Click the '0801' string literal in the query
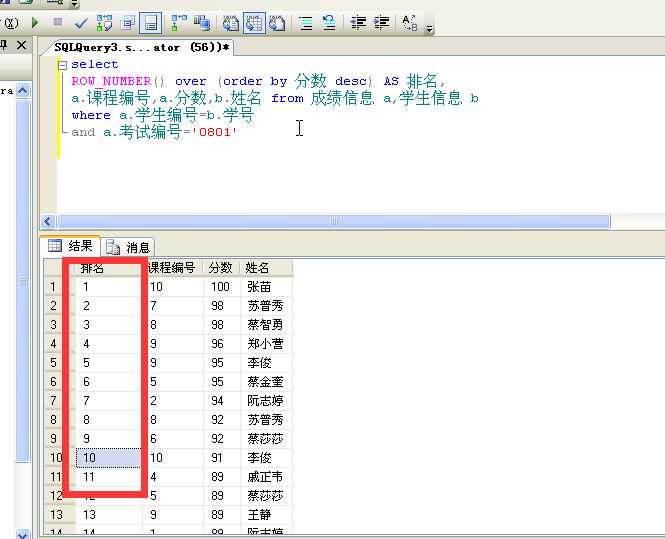Screen dimensions: 665x539 214,132
